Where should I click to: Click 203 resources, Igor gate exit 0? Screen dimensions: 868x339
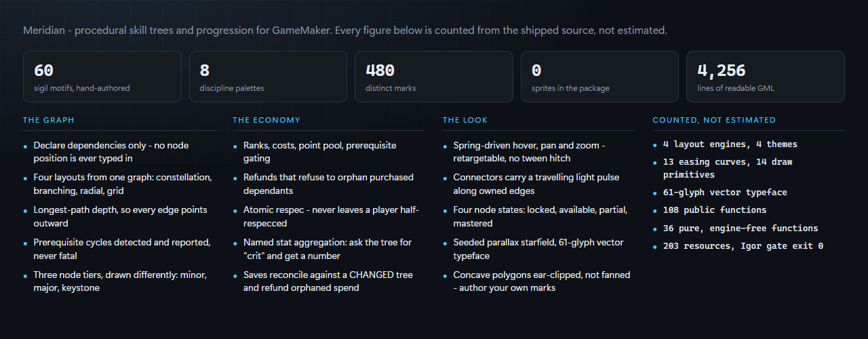(743, 246)
